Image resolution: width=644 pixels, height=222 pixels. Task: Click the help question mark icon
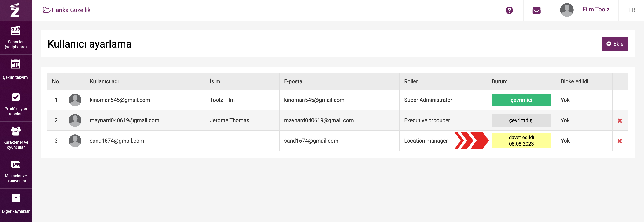tap(509, 10)
